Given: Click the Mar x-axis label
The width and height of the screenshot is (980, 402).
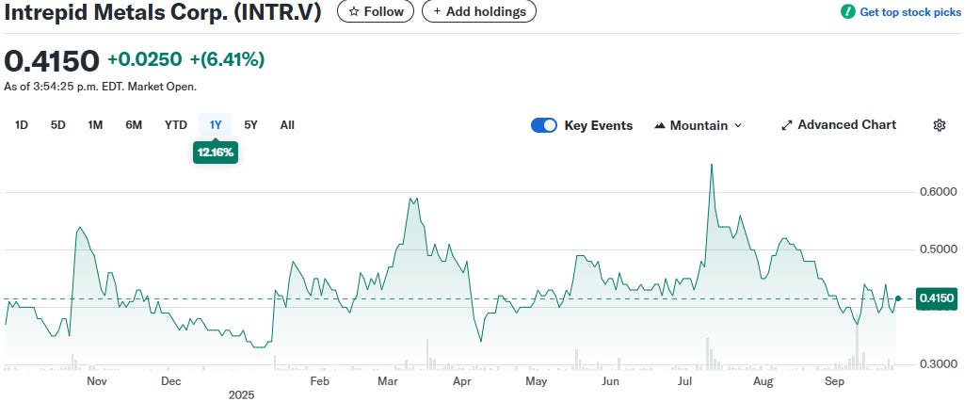Looking at the screenshot, I should click(388, 381).
